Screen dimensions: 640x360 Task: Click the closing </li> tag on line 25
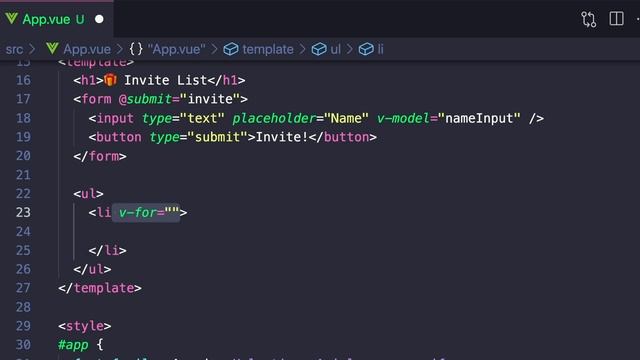pyautogui.click(x=108, y=250)
